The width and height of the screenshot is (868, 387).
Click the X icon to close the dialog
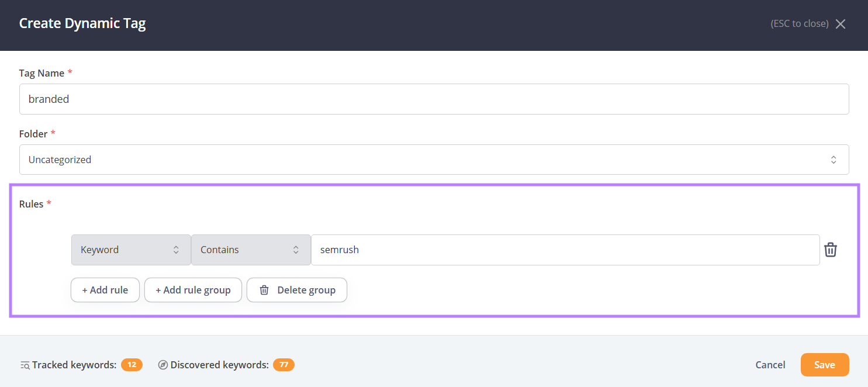coord(841,23)
